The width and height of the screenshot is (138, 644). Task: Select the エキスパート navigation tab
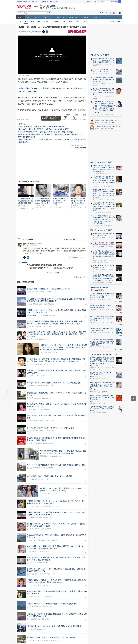(x=48, y=17)
